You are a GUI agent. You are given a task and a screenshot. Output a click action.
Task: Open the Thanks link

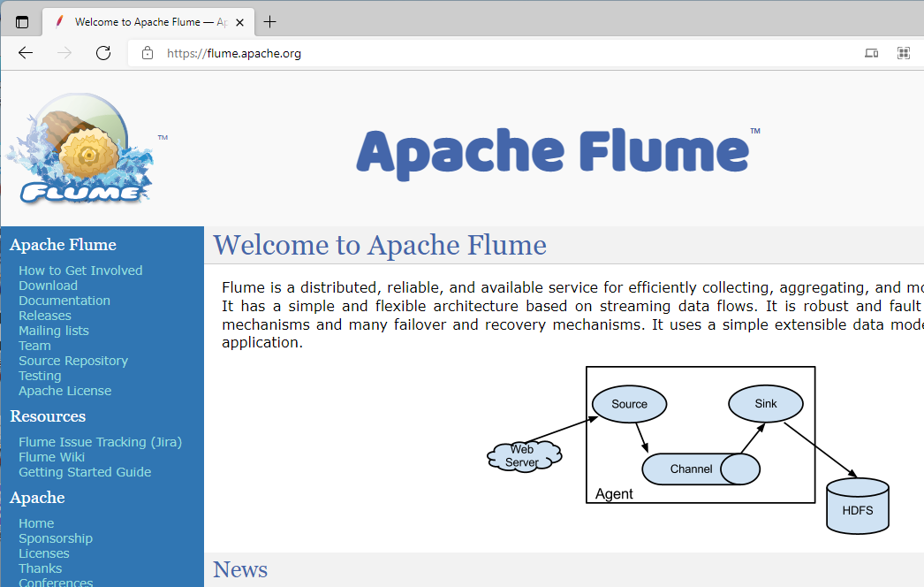click(40, 568)
